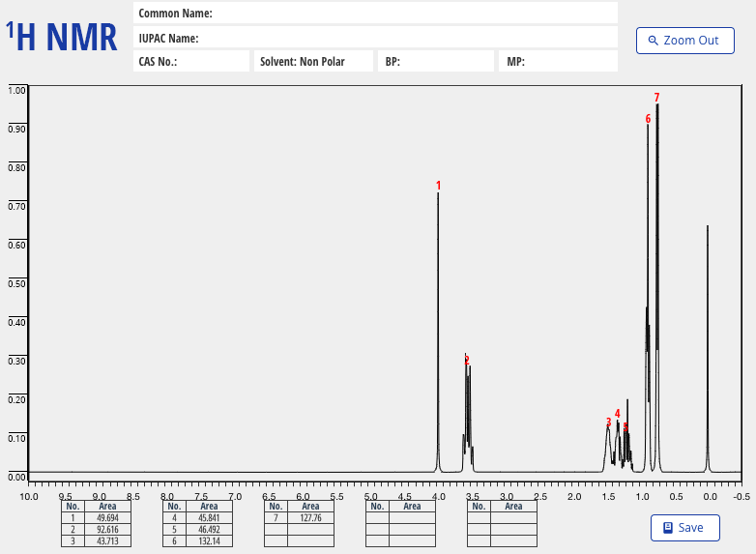Image resolution: width=756 pixels, height=554 pixels.
Task: Click the CAS No. field
Action: 190,61
